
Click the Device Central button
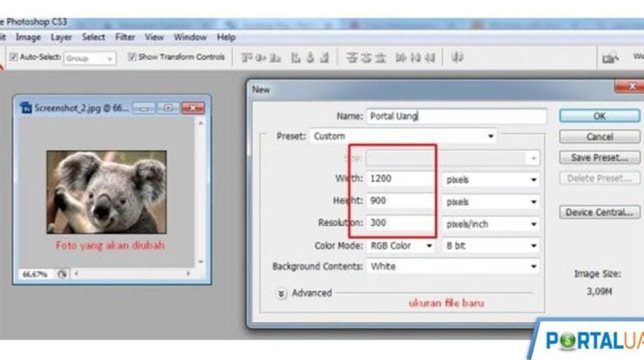(x=600, y=212)
